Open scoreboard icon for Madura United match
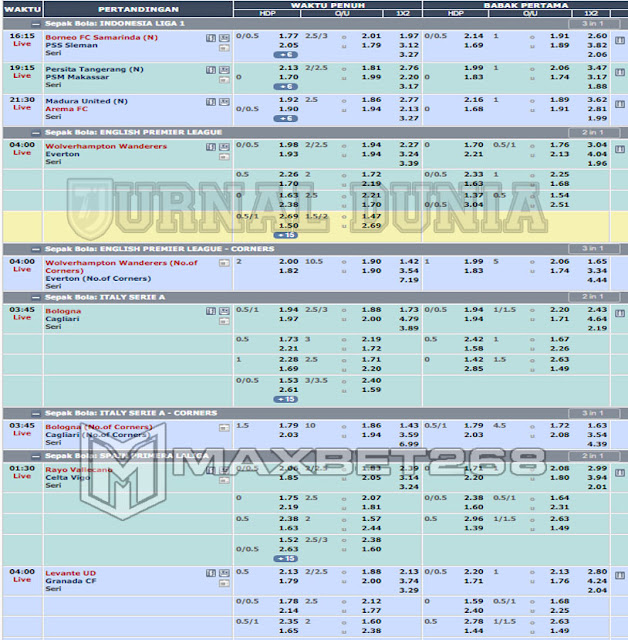The height and width of the screenshot is (640, 628). pos(224,102)
